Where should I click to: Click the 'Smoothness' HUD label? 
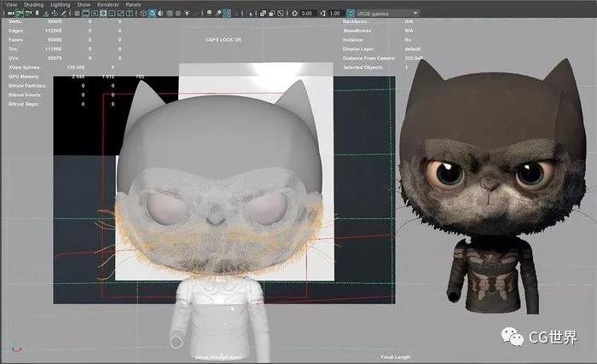tap(357, 31)
